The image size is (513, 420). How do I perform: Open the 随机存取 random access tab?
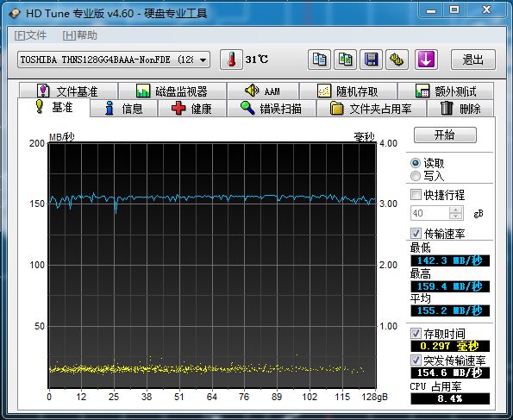point(348,91)
